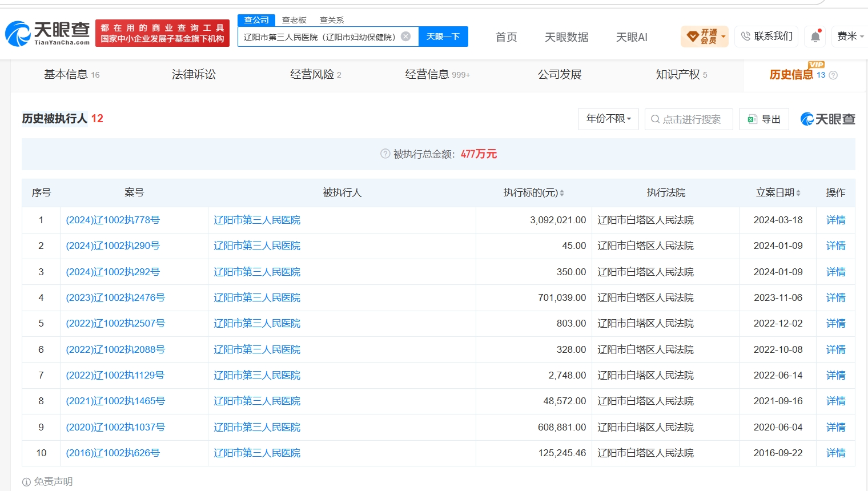
Task: View 详情 for case 执1037号
Action: click(835, 427)
